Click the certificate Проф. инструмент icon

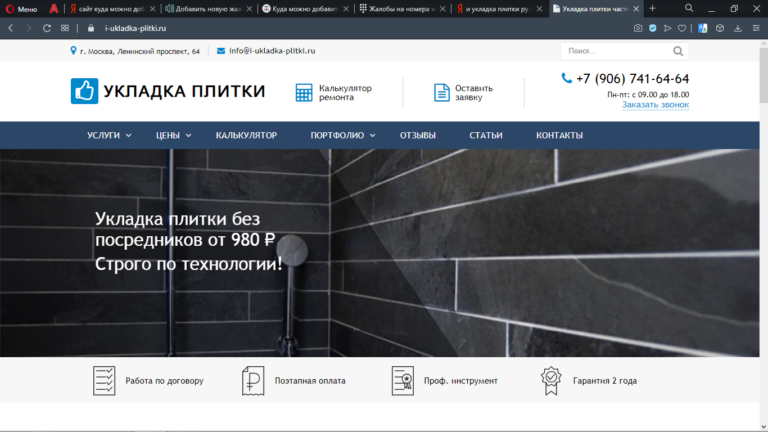click(x=403, y=381)
